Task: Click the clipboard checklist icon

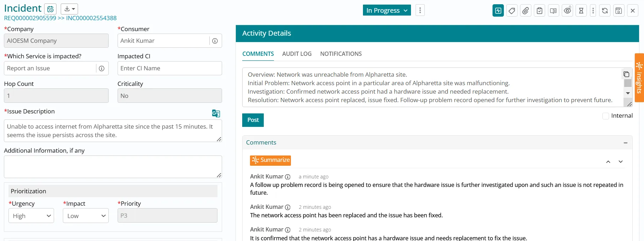Action: [x=539, y=11]
